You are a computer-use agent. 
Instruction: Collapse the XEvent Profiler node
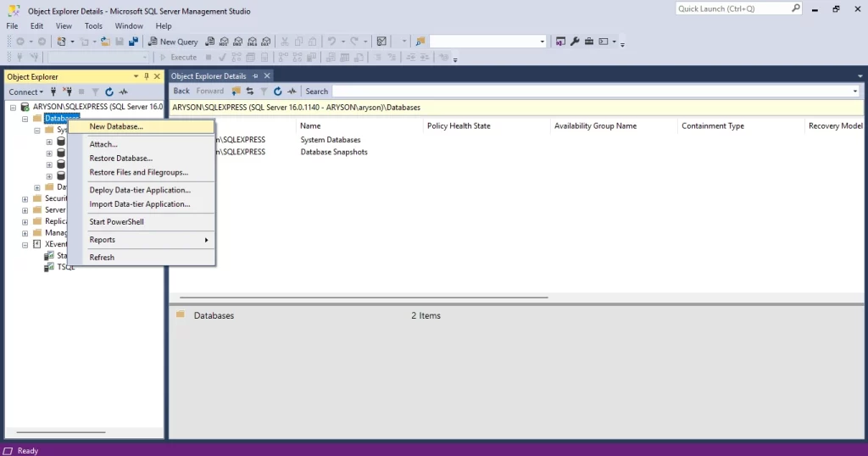tap(25, 245)
